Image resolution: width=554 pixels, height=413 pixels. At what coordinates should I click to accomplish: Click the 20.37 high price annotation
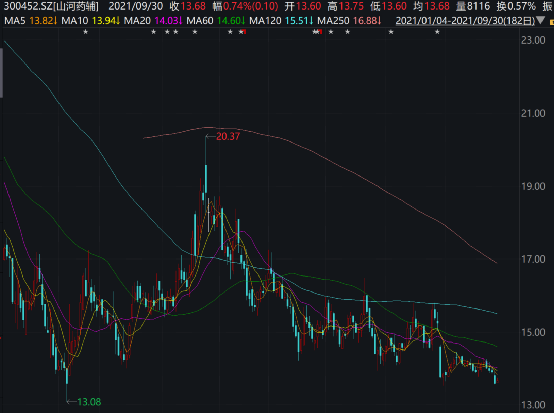pyautogui.click(x=228, y=136)
